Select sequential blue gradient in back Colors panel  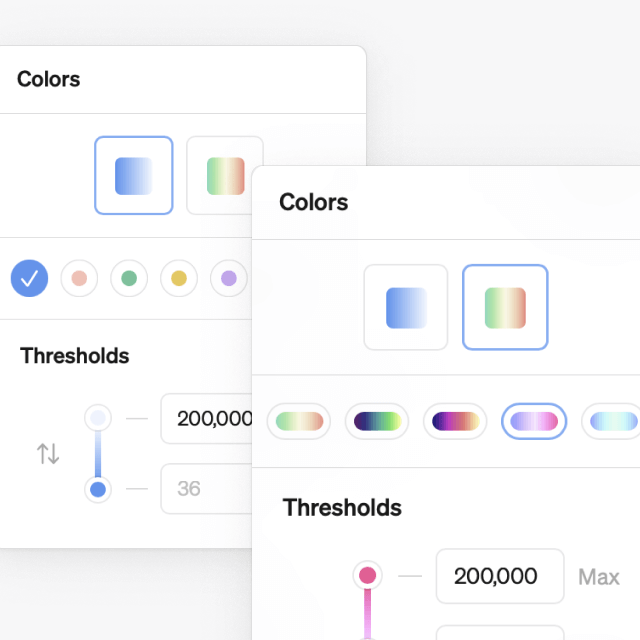134,176
